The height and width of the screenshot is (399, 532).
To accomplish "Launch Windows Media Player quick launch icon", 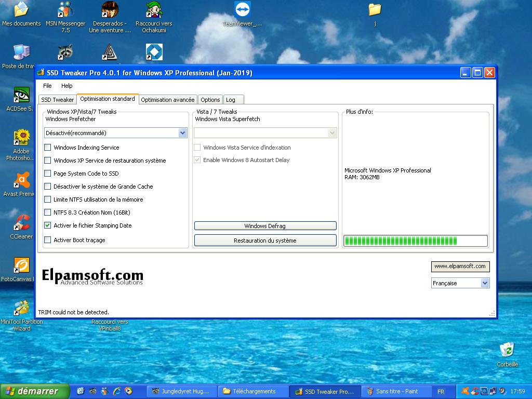I will click(129, 391).
